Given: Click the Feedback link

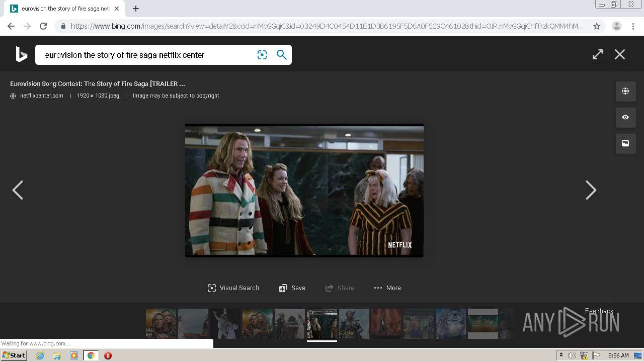Looking at the screenshot, I should [x=599, y=311].
